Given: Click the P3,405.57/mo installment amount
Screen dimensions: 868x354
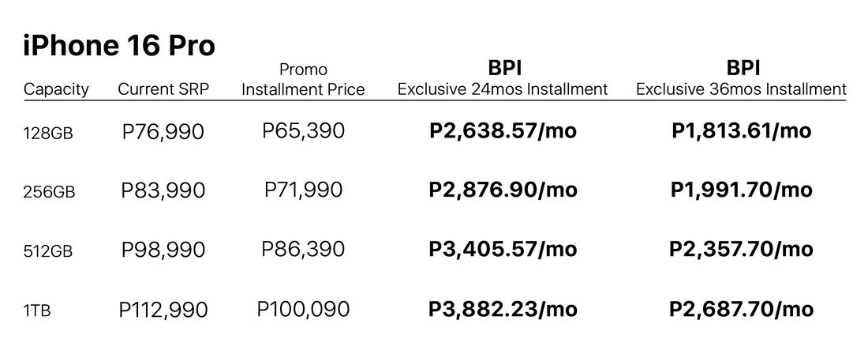Looking at the screenshot, I should pos(503,250).
